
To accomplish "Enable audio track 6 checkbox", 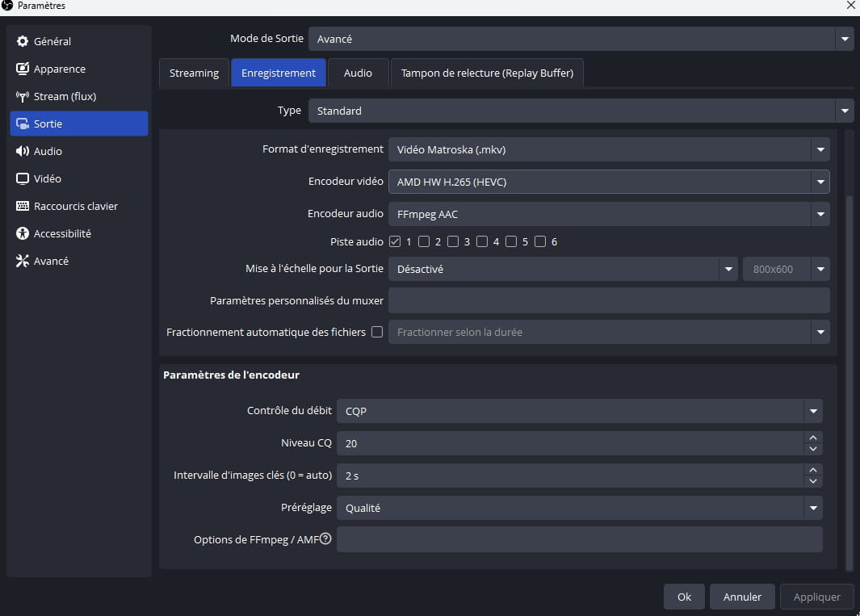I will point(540,241).
